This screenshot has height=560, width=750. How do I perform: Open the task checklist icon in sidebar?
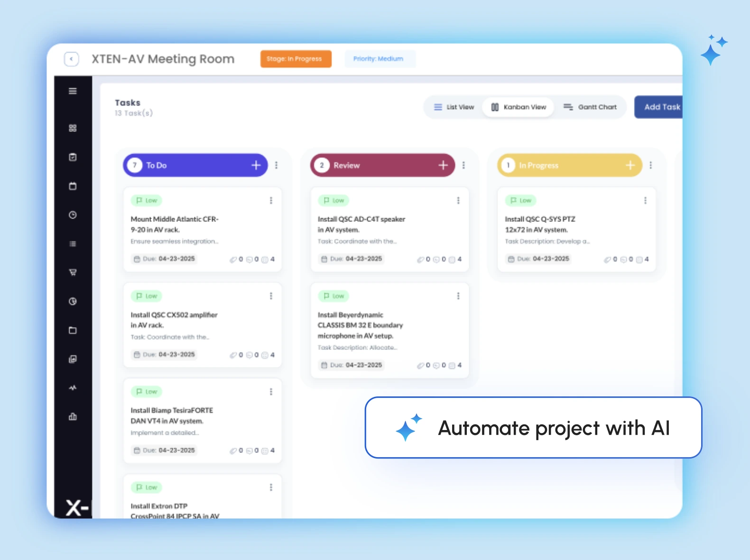(73, 157)
